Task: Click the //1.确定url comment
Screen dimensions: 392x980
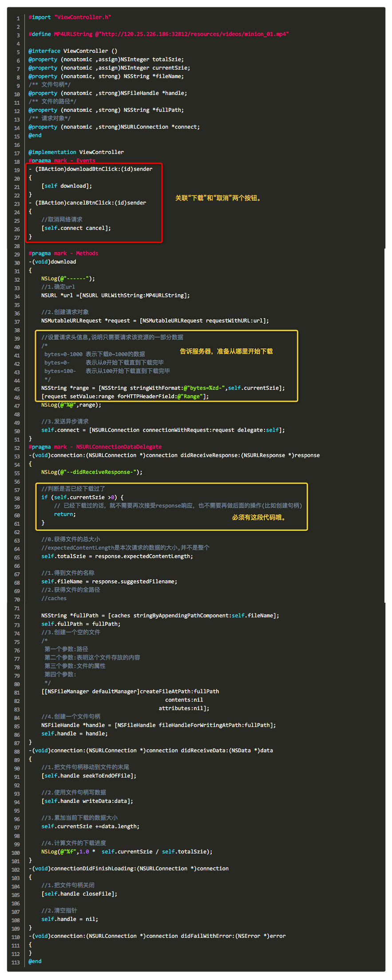Action: pyautogui.click(x=58, y=287)
